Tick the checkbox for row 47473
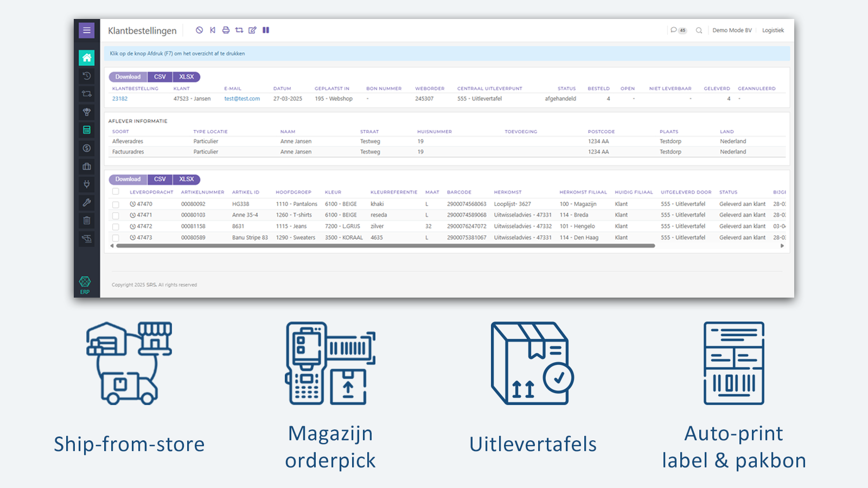The image size is (868, 488). tap(116, 238)
